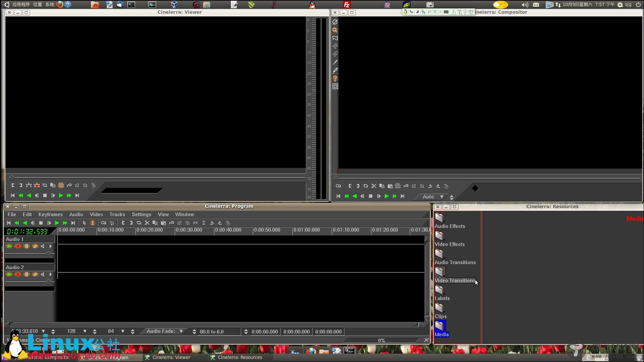Open the Video Transitions folder in Resources

coord(455,275)
